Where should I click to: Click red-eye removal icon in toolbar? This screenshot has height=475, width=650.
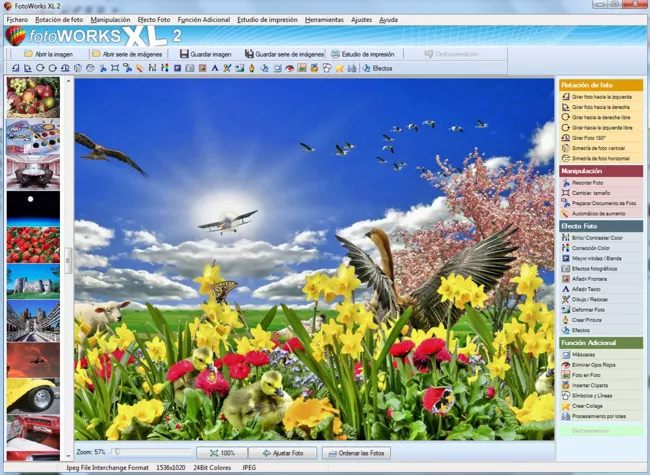point(289,68)
